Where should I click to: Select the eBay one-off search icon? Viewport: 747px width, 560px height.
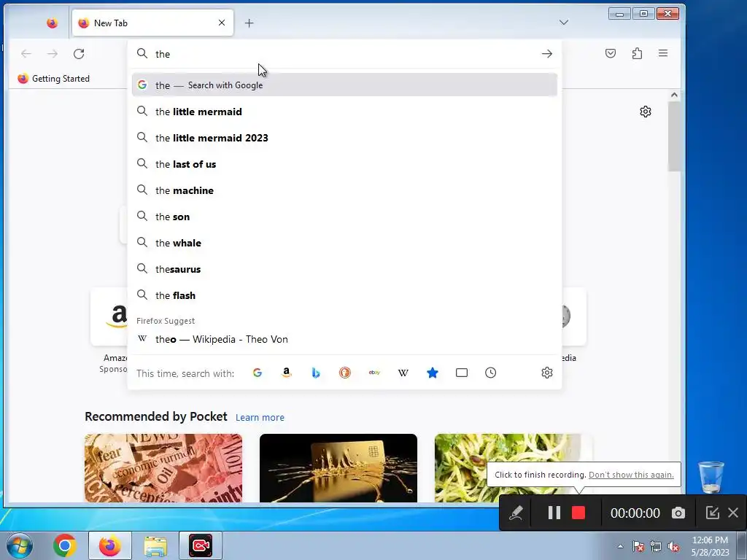click(374, 373)
